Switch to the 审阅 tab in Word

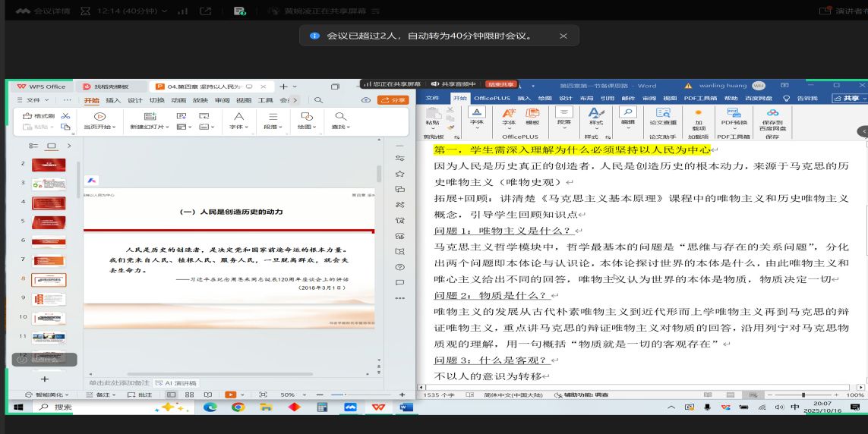click(649, 98)
